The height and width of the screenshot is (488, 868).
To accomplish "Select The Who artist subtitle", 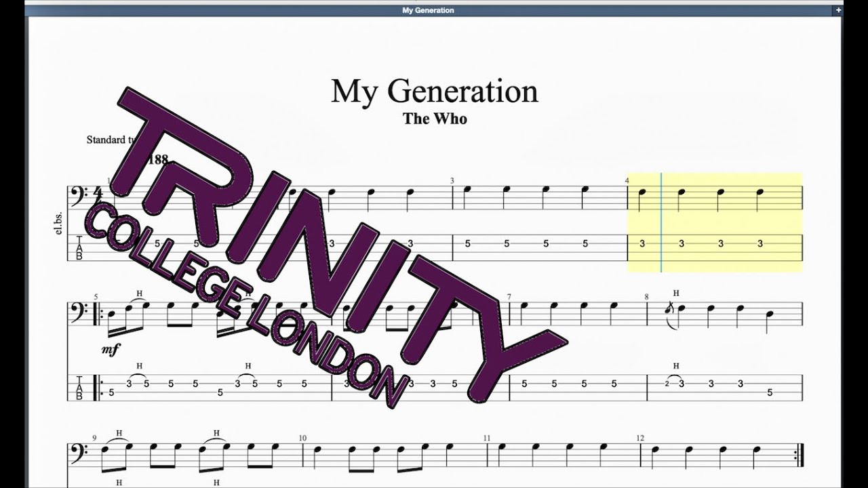I will 435,119.
